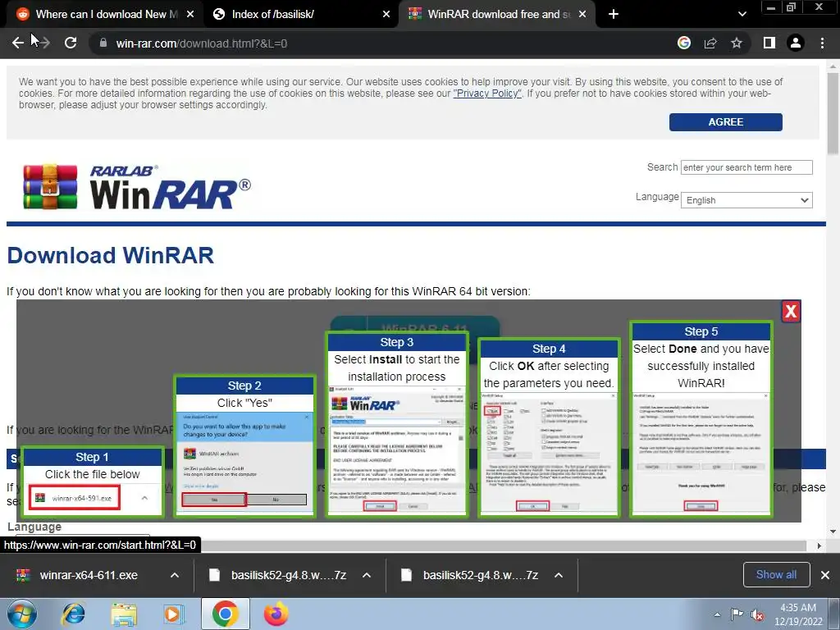Screen dimensions: 840x630
Task: Share this page via share icon
Action: click(710, 43)
